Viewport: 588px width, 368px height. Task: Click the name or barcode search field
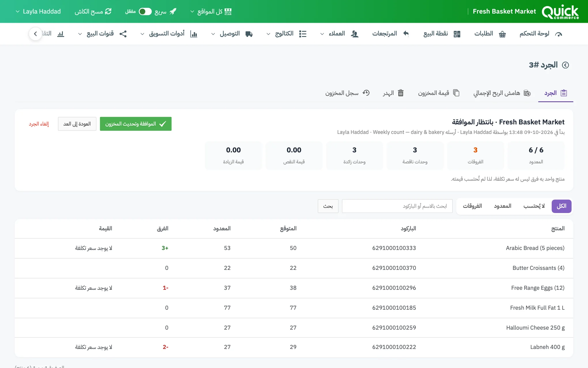[397, 206]
